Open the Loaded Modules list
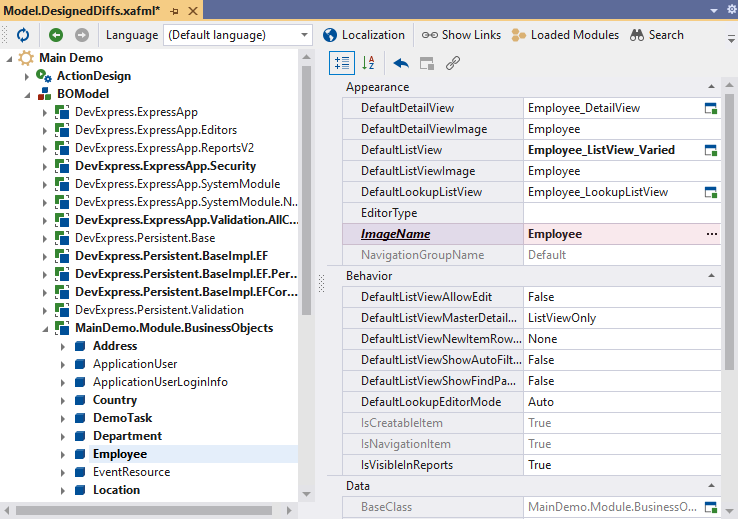 [x=565, y=35]
